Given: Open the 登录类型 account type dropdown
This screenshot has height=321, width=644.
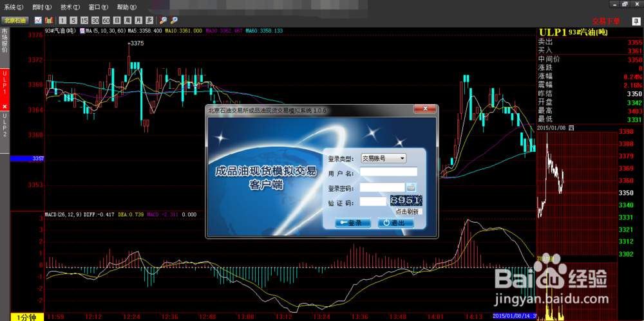Looking at the screenshot, I should pyautogui.click(x=383, y=158).
